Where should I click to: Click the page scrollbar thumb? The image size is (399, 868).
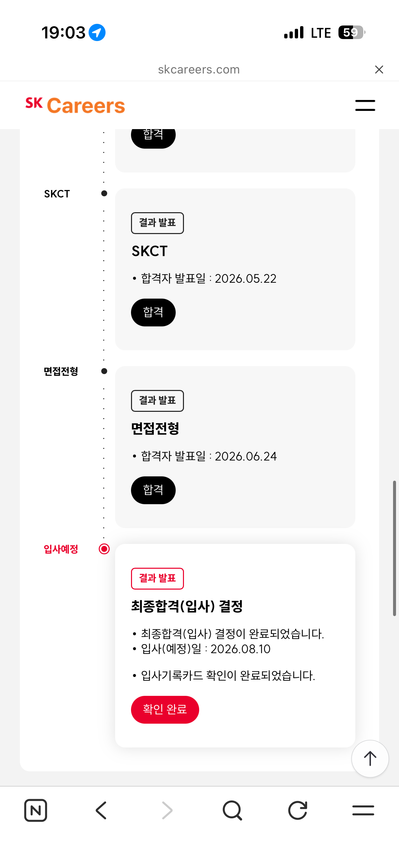pos(394,548)
